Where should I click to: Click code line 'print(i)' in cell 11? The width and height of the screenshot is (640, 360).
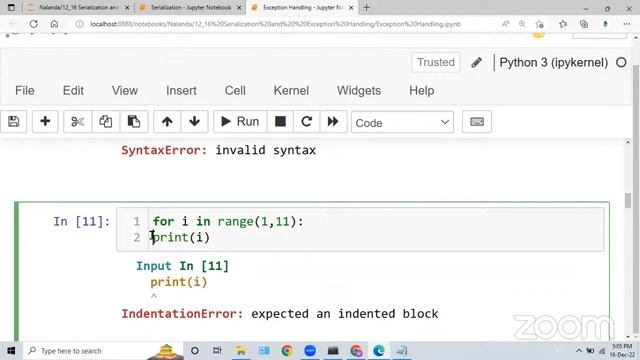pyautogui.click(x=181, y=237)
